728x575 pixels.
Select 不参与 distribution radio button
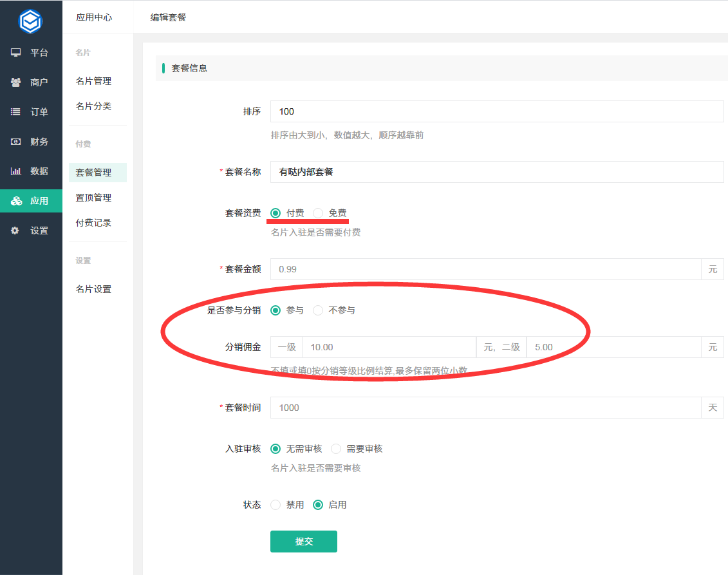coord(318,310)
